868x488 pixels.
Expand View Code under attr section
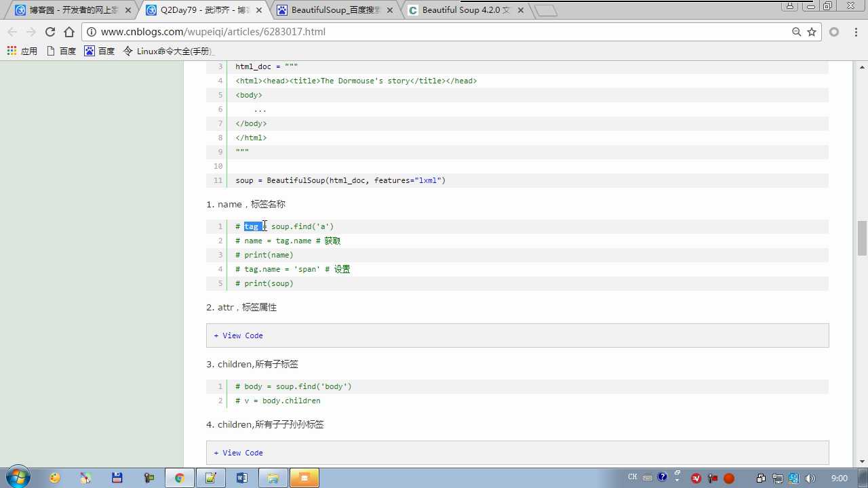(x=238, y=335)
